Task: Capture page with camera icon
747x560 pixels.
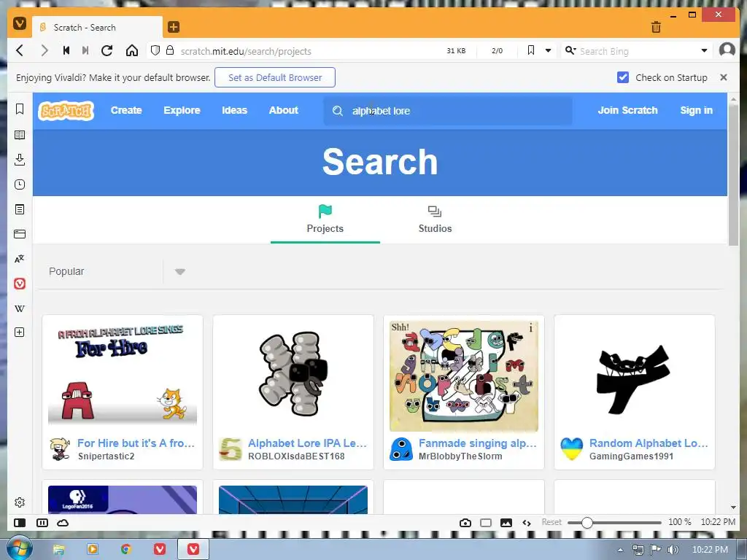Action: point(465,523)
